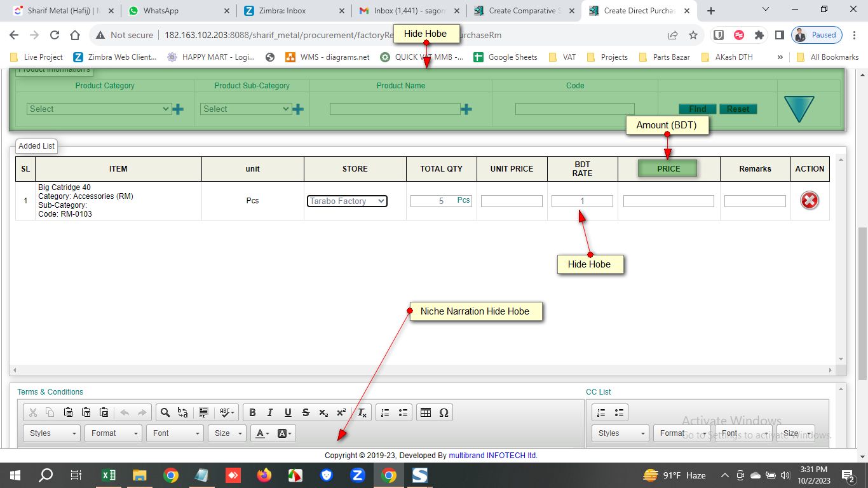Click the Reset button

(738, 109)
